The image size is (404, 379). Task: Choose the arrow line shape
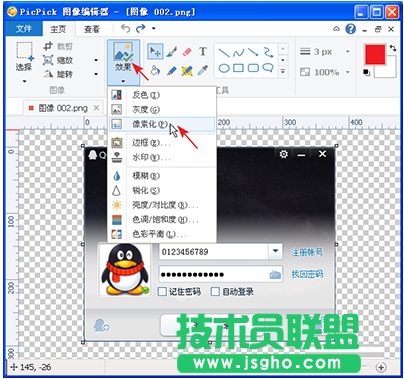[x=253, y=52]
